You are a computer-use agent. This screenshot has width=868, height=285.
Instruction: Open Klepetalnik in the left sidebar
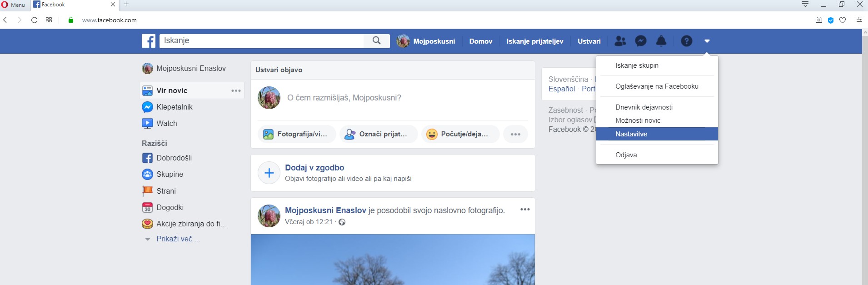tap(174, 107)
